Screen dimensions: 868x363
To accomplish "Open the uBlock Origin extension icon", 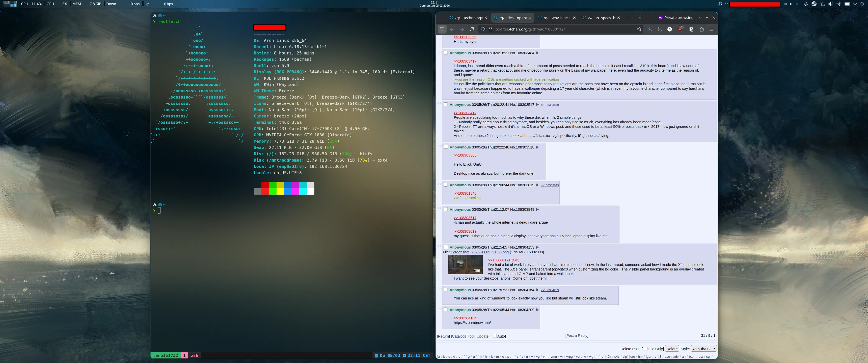I will click(680, 29).
